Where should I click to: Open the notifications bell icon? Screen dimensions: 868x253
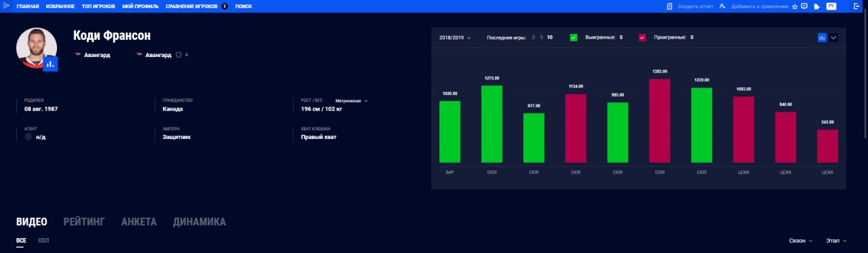click(x=817, y=6)
